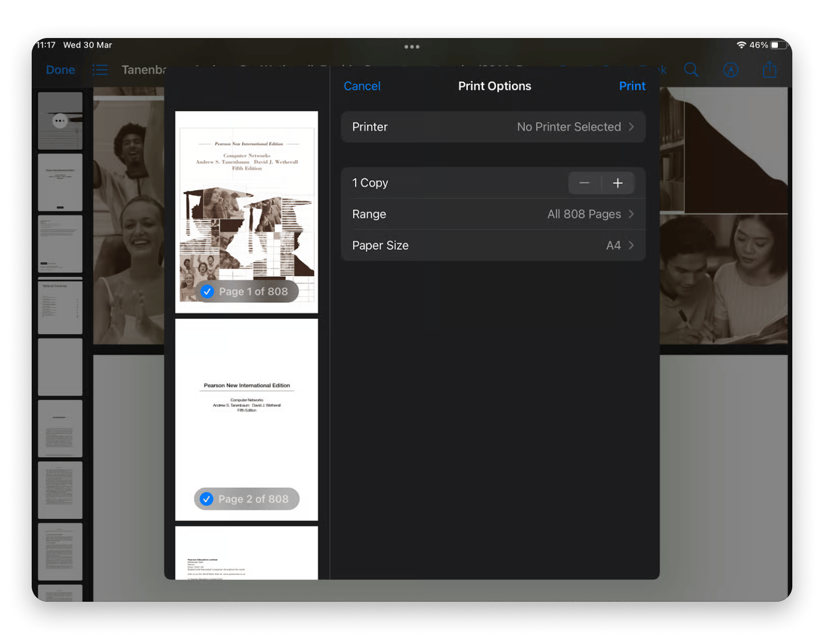Open the table of contents list icon

point(100,70)
